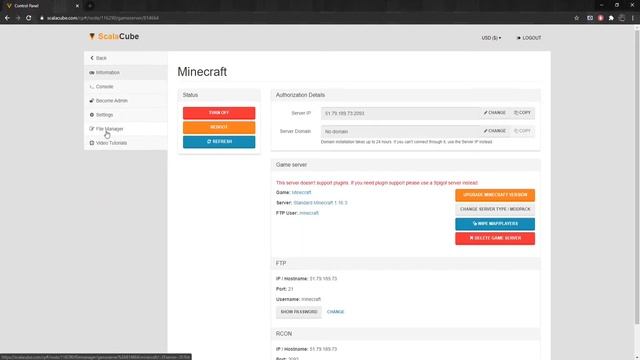This screenshot has height=360, width=640.
Task: Click the address bar URL
Action: 102,18
